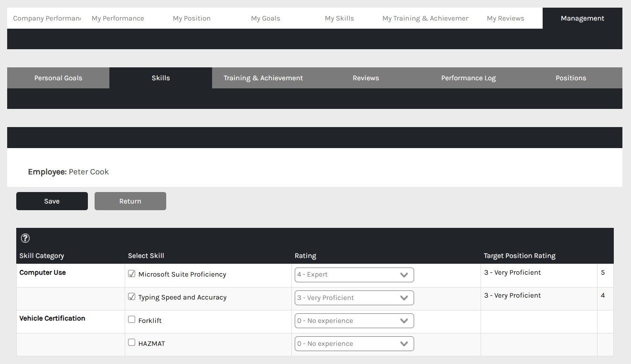This screenshot has width=631, height=364.
Task: Click employee name Peter Cook
Action: pyautogui.click(x=89, y=171)
